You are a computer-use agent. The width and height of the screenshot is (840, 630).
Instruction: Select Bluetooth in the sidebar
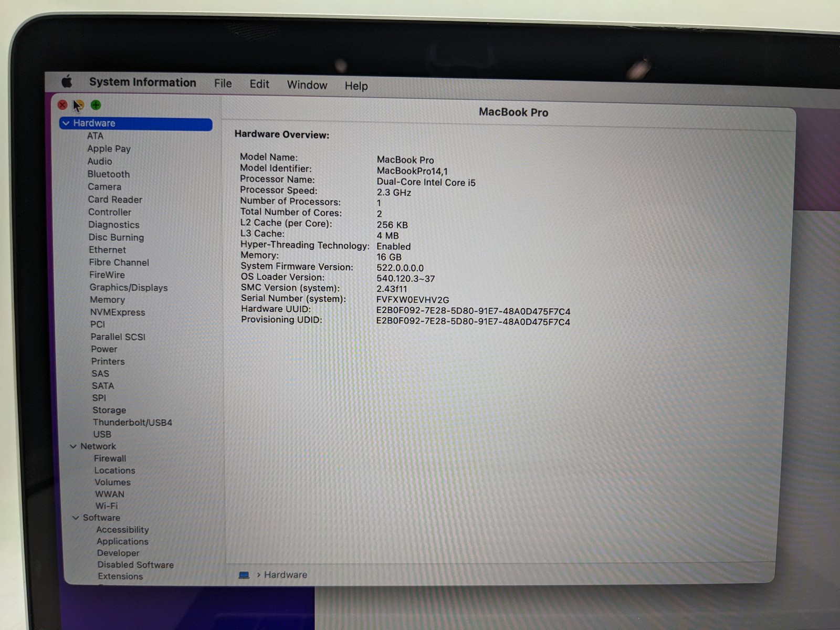[109, 174]
